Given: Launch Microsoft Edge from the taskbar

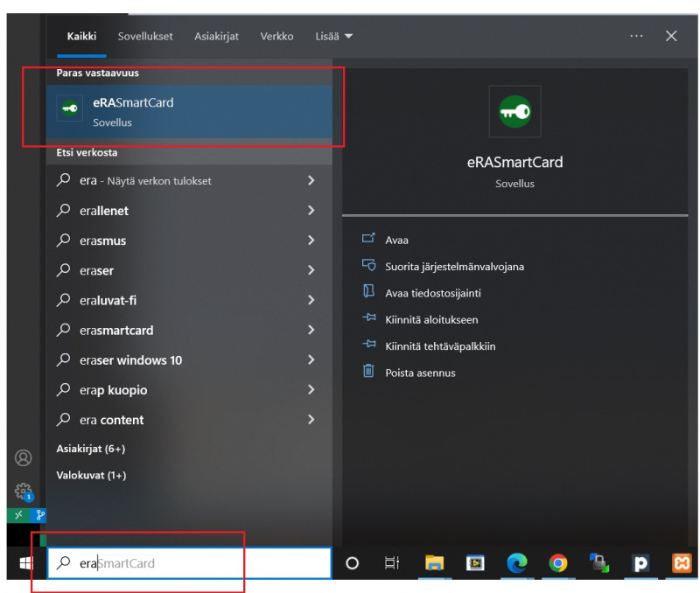Looking at the screenshot, I should (x=517, y=564).
